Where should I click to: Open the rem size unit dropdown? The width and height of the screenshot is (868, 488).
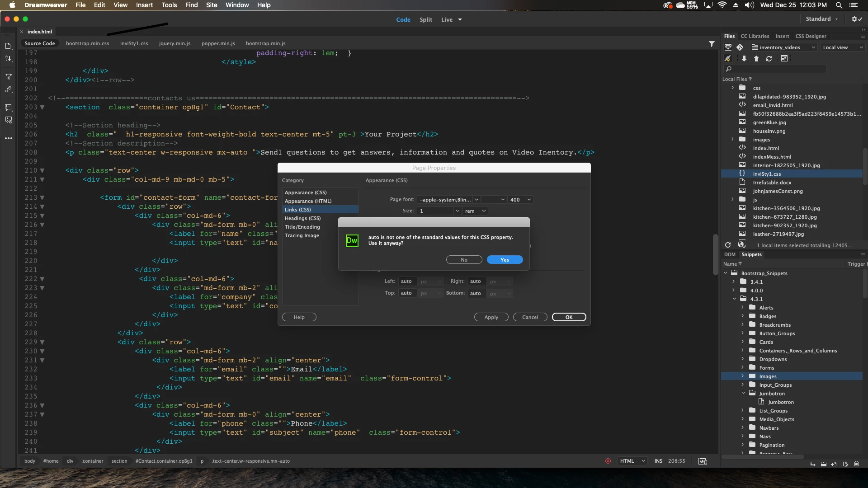tap(476, 211)
